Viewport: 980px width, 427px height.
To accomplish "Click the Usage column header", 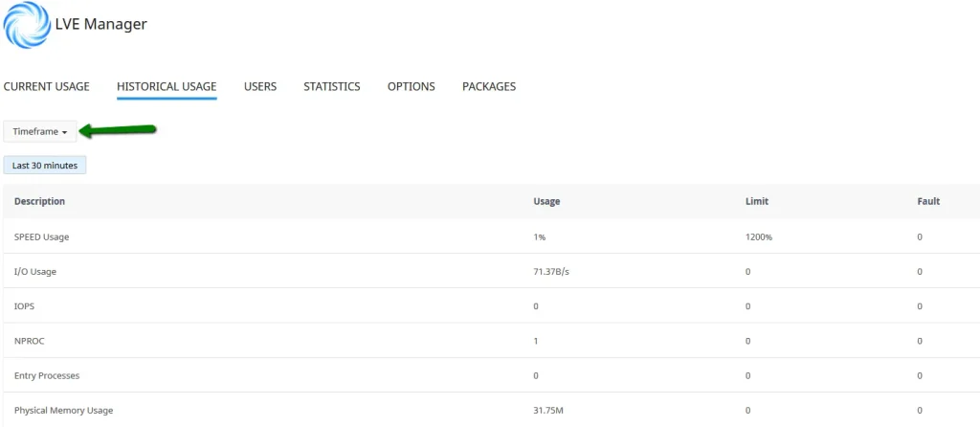I will click(546, 202).
